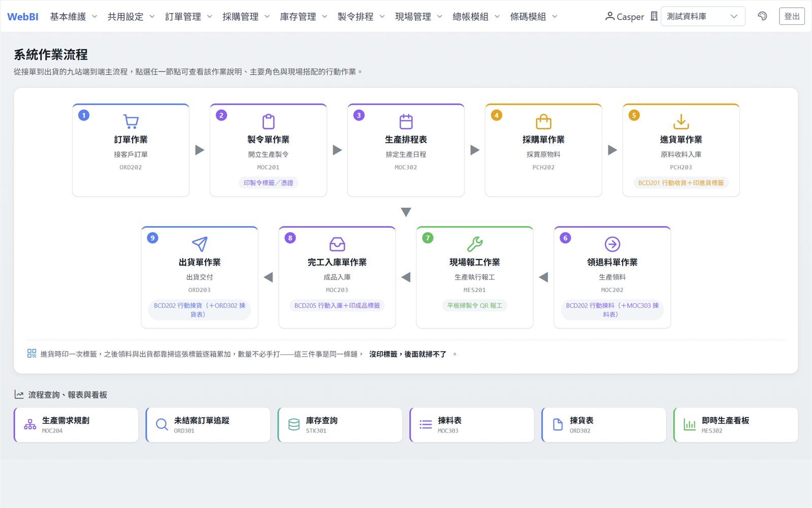Click the paper plane icon in 出貨單作業
Viewport: 812px width, 508px height.
[x=199, y=244]
